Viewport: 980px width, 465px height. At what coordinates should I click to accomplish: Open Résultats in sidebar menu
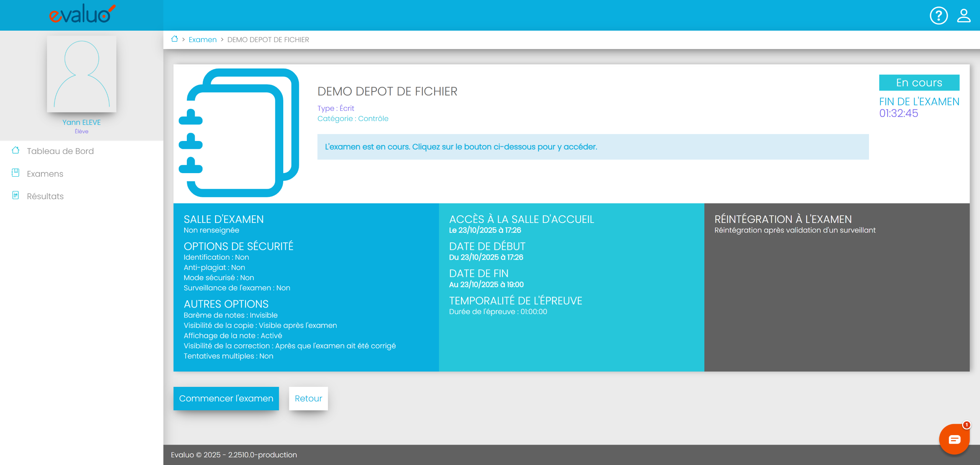pyautogui.click(x=45, y=196)
